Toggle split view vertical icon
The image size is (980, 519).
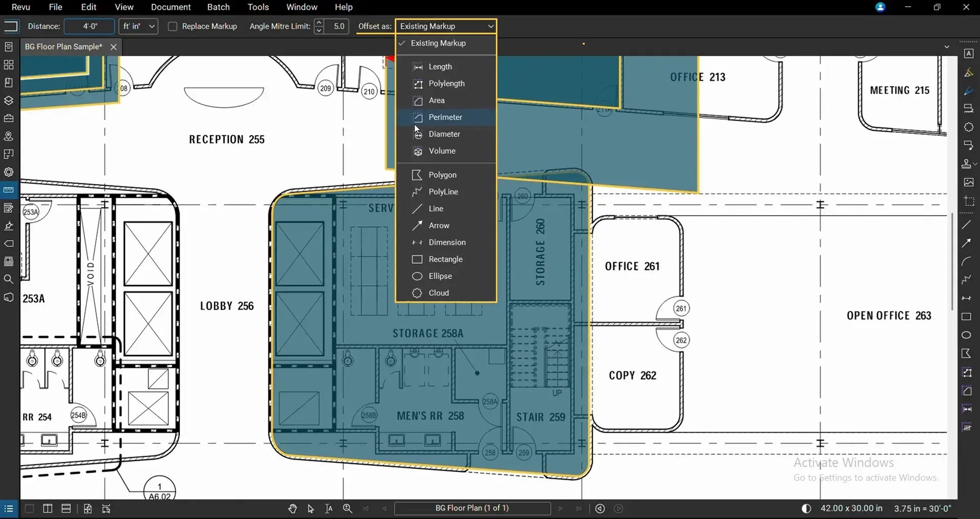click(x=47, y=508)
